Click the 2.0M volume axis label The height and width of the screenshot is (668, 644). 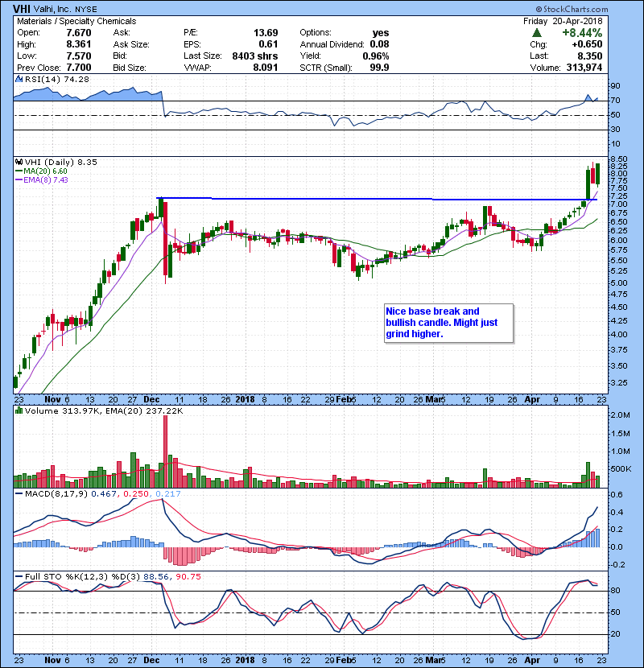pyautogui.click(x=620, y=415)
